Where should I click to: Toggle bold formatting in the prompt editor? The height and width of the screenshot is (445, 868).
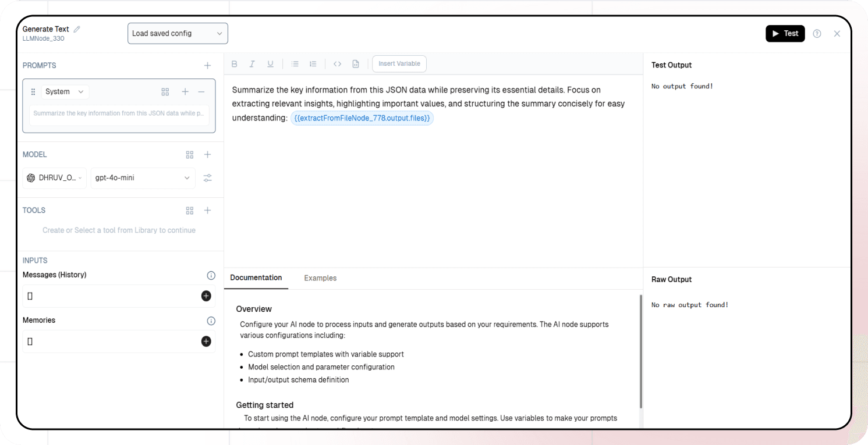[234, 63]
